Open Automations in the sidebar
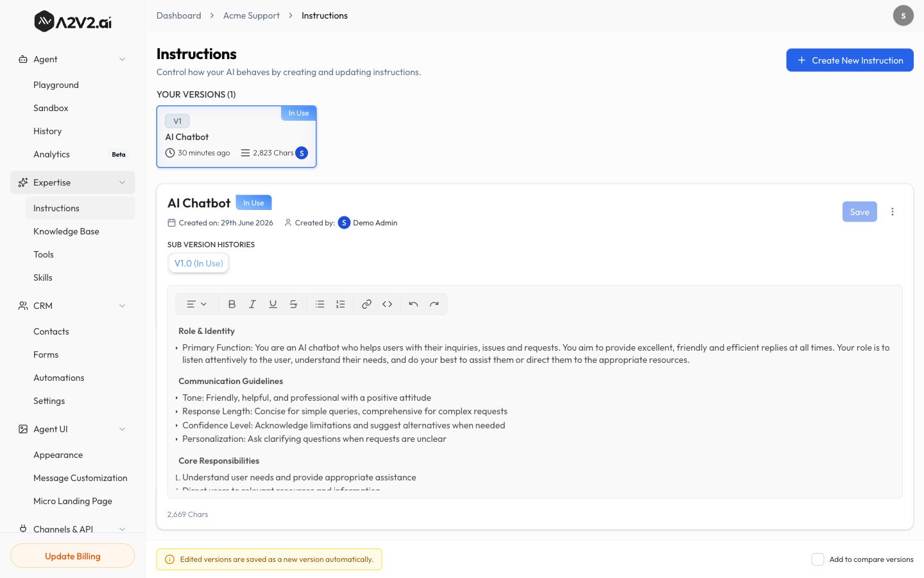 (80, 378)
